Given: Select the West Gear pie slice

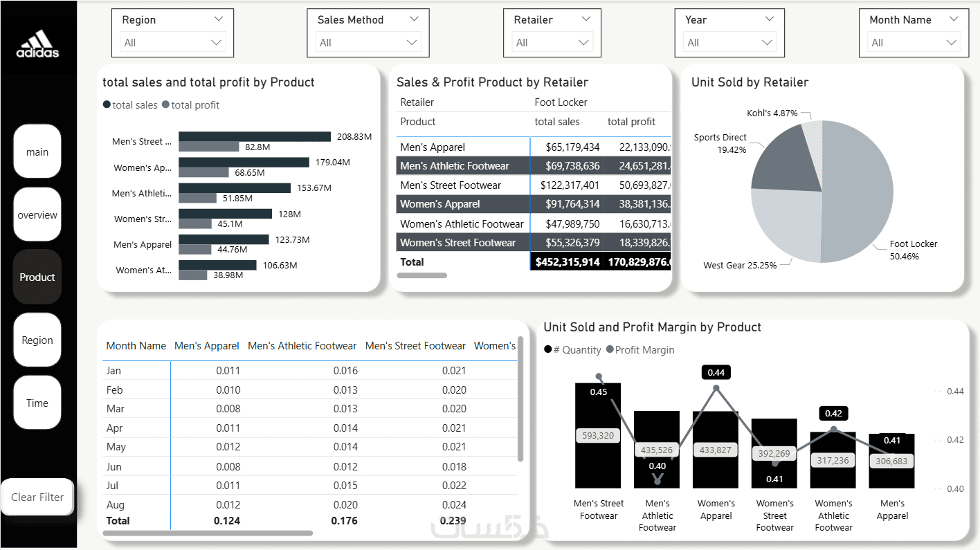Looking at the screenshot, I should click(786, 225).
